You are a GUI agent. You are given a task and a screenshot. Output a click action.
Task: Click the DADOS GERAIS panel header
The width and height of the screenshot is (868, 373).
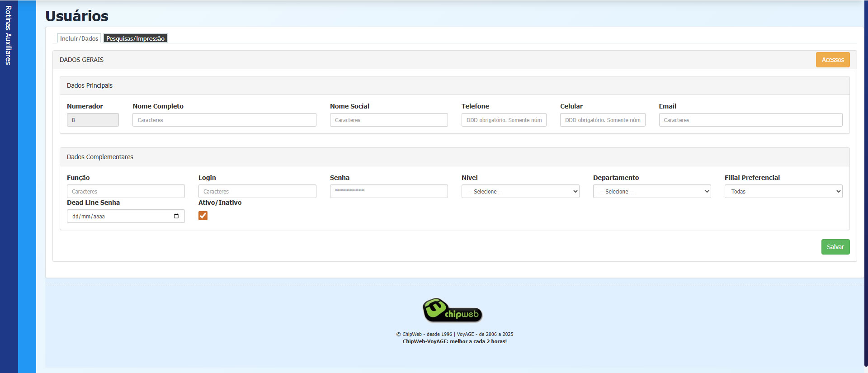tap(455, 60)
